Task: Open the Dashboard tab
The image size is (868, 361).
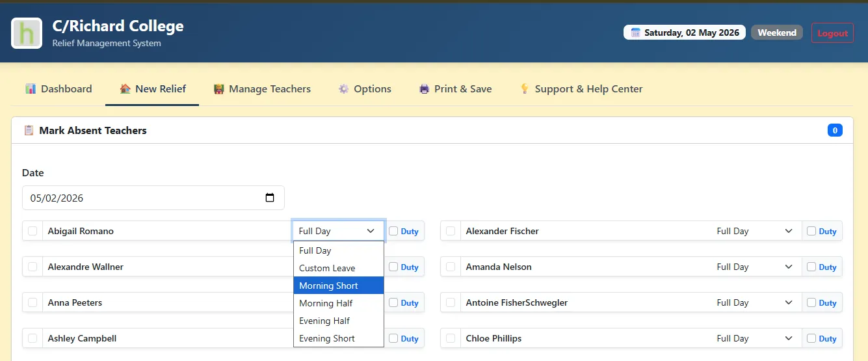Action: point(59,88)
